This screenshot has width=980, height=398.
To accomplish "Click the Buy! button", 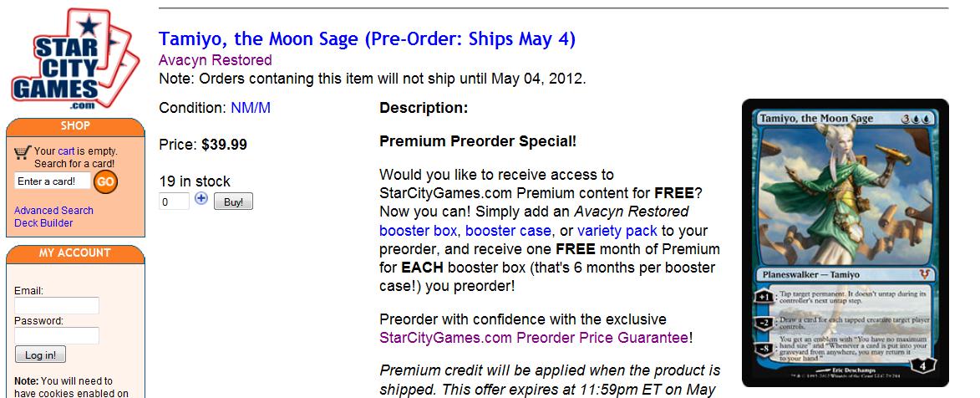I will point(233,202).
